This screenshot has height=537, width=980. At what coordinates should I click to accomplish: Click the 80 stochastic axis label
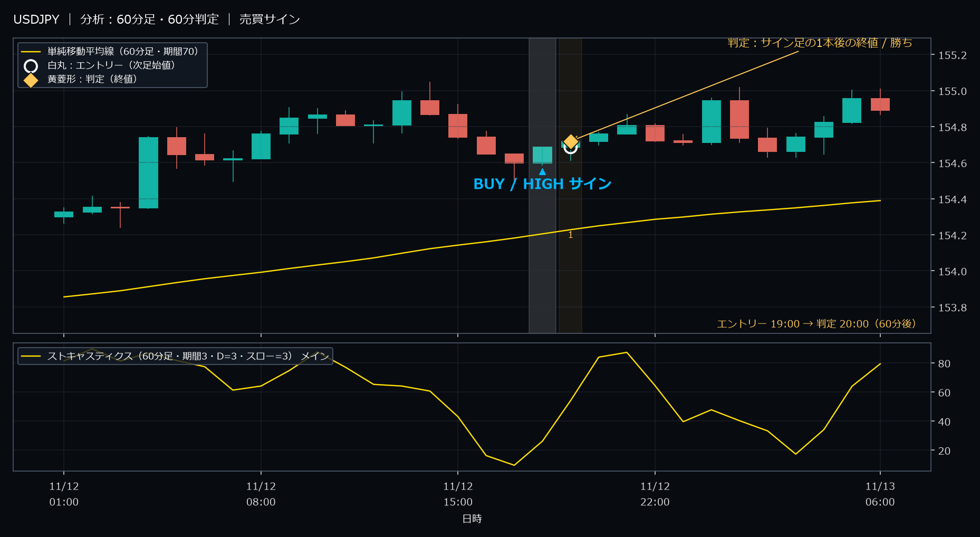[944, 363]
